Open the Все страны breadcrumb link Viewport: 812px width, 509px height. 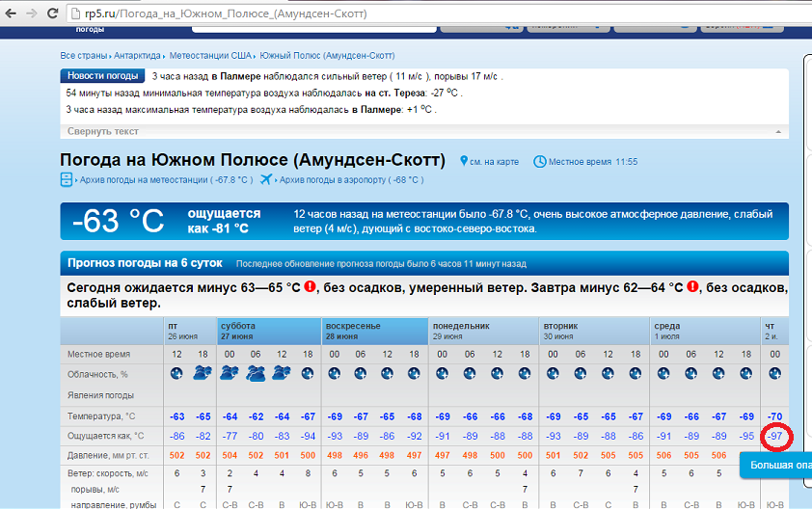83,56
